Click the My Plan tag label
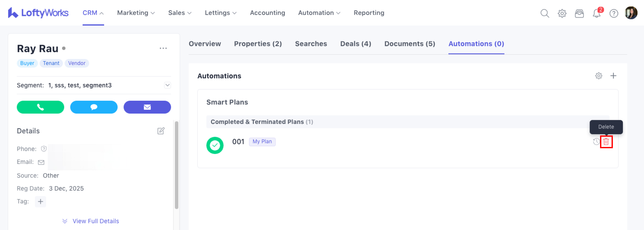644x230 pixels. [262, 141]
